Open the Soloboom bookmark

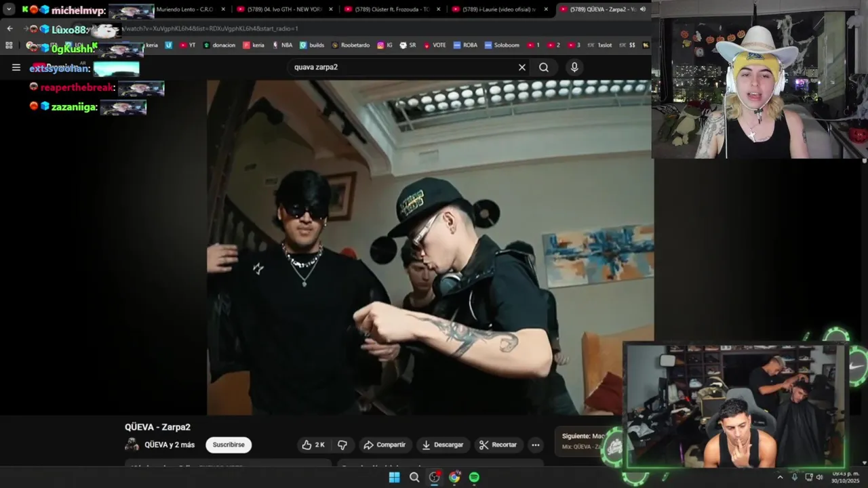(x=502, y=45)
